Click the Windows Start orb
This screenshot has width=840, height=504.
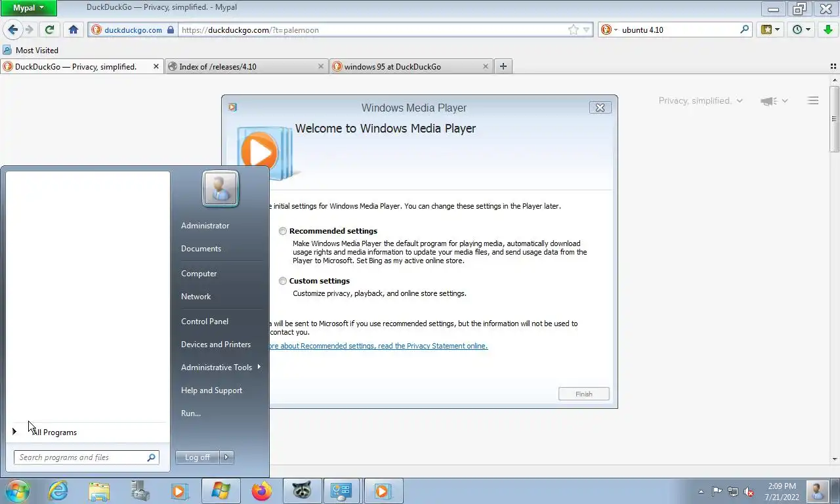click(x=17, y=491)
